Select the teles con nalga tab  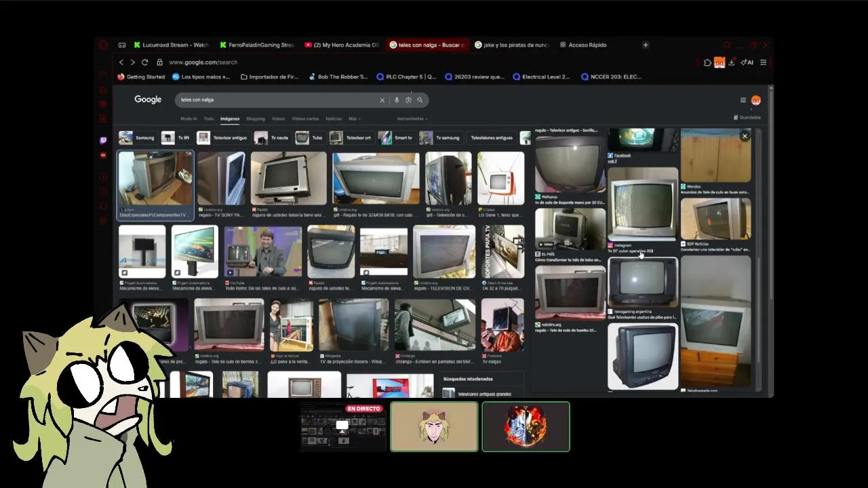[427, 45]
